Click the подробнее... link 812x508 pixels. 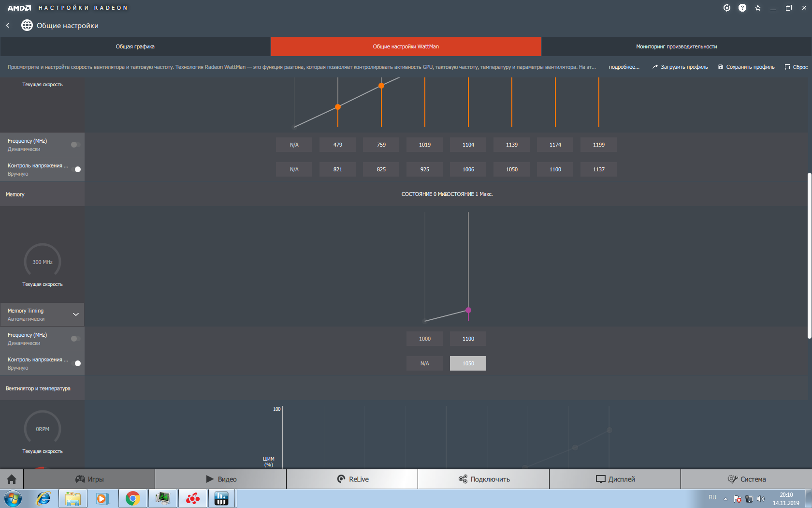tap(624, 67)
